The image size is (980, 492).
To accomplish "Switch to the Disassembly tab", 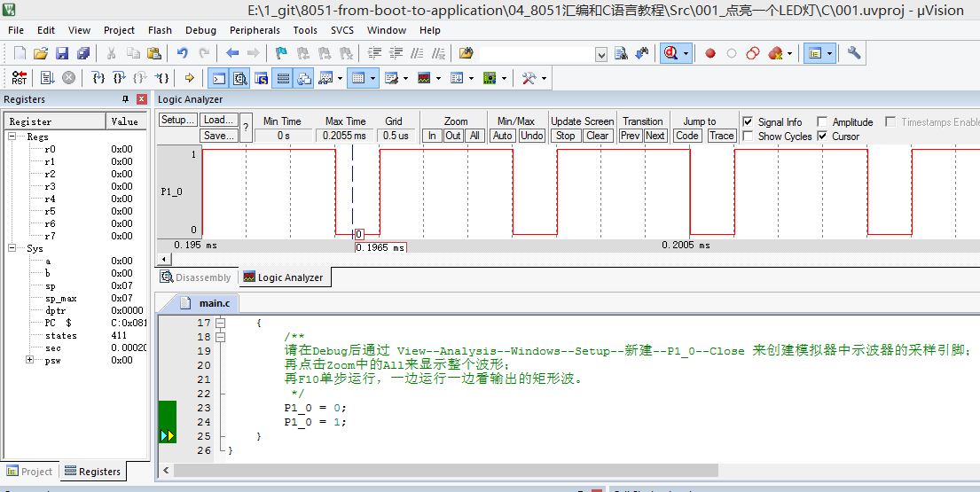I will click(196, 277).
